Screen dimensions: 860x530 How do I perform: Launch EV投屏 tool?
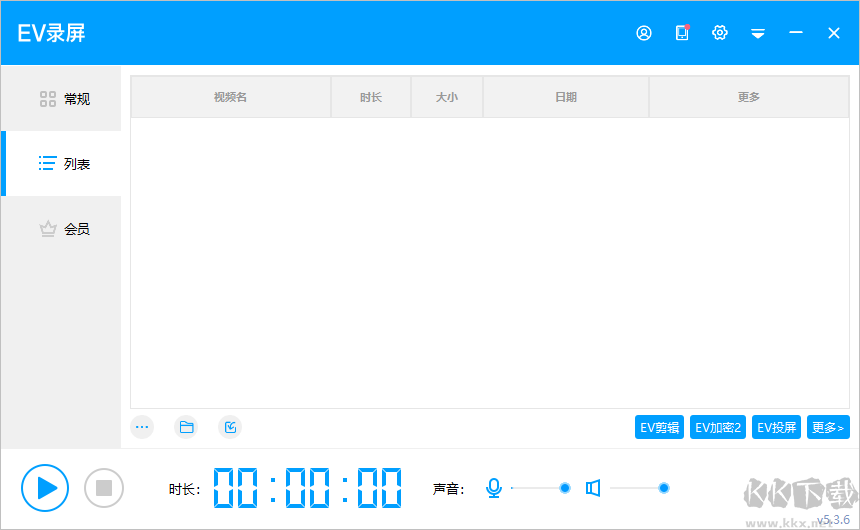click(x=777, y=427)
